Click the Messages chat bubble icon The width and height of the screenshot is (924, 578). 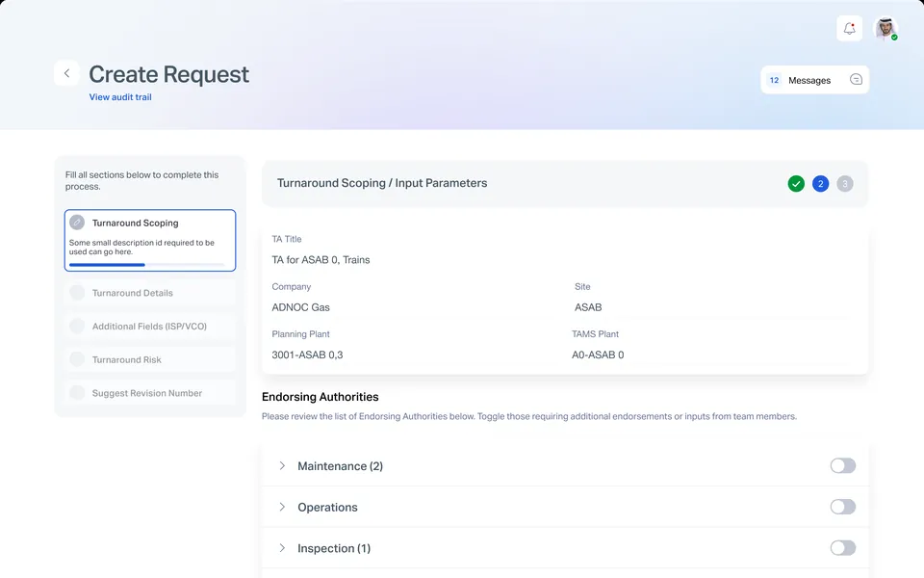[856, 80]
